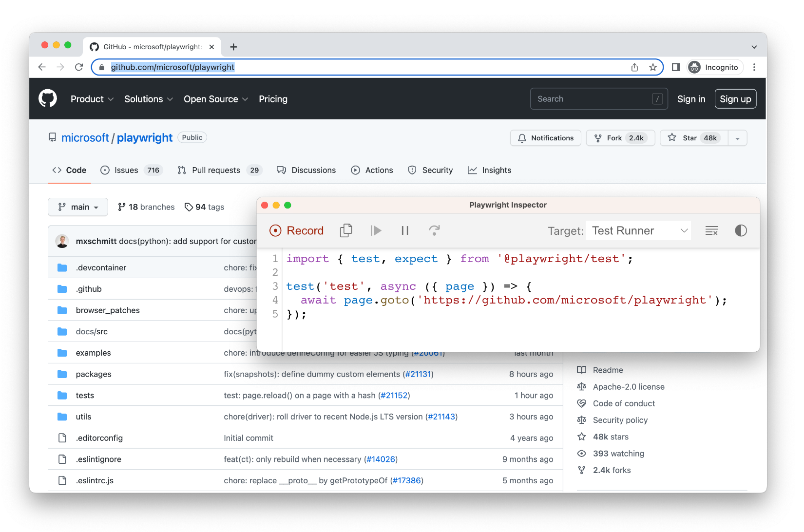
Task: Open the #21152 pull request link
Action: [x=394, y=396]
